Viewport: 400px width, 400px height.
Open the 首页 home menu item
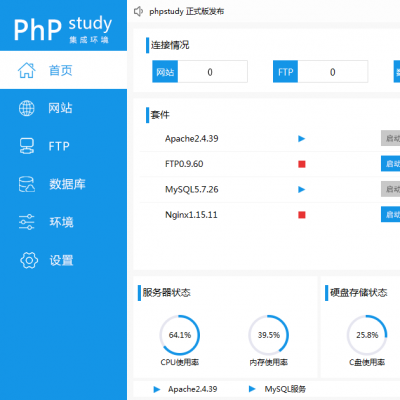pos(63,70)
